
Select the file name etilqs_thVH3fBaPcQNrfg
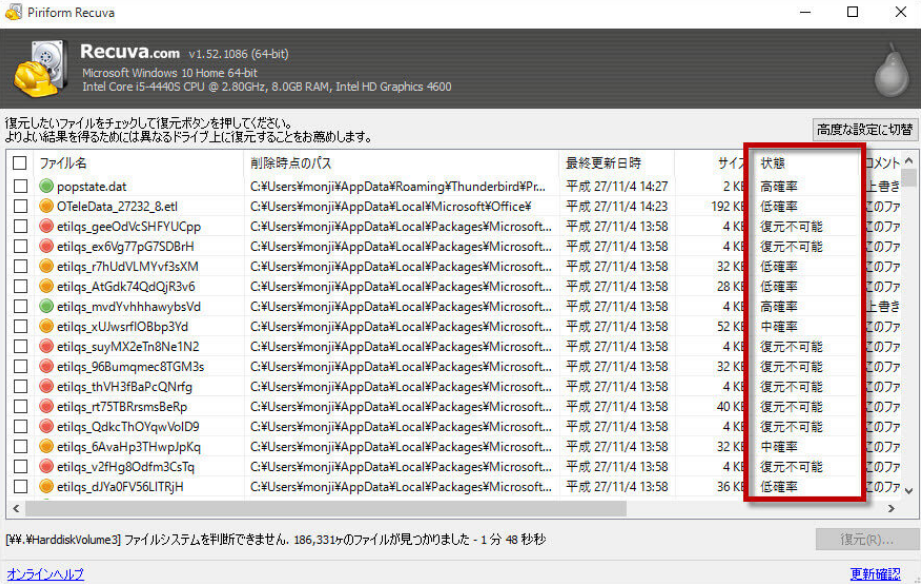point(125,387)
